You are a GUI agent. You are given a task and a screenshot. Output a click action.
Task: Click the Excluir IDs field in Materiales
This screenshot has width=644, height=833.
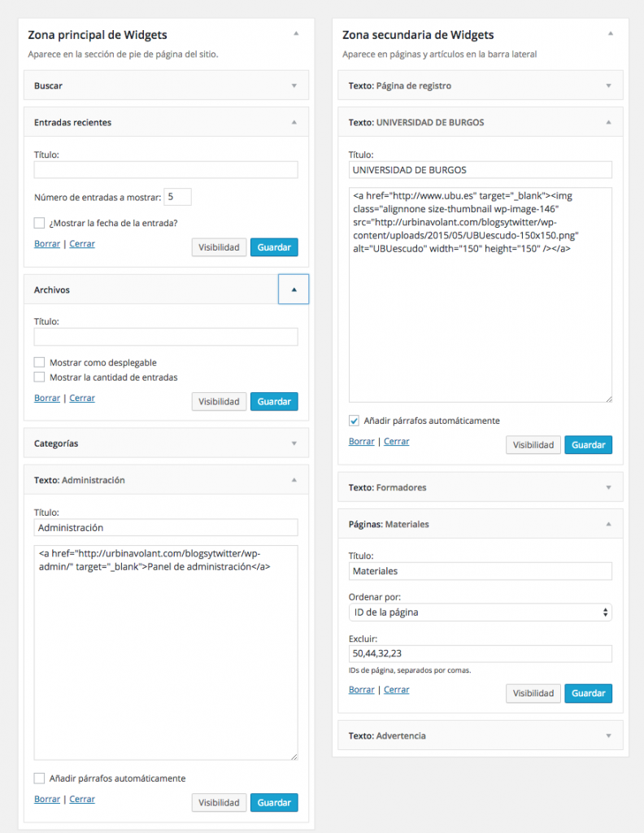click(x=480, y=654)
